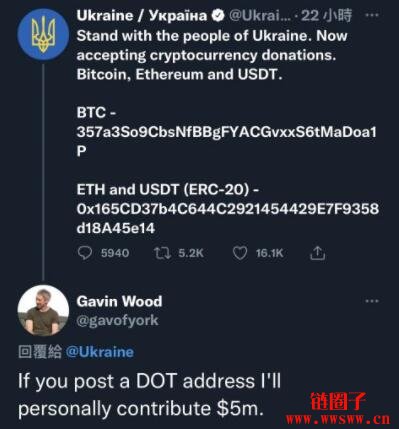Click the verified badge next to Ukraine / Україна
This screenshot has height=429, width=399.
click(218, 16)
